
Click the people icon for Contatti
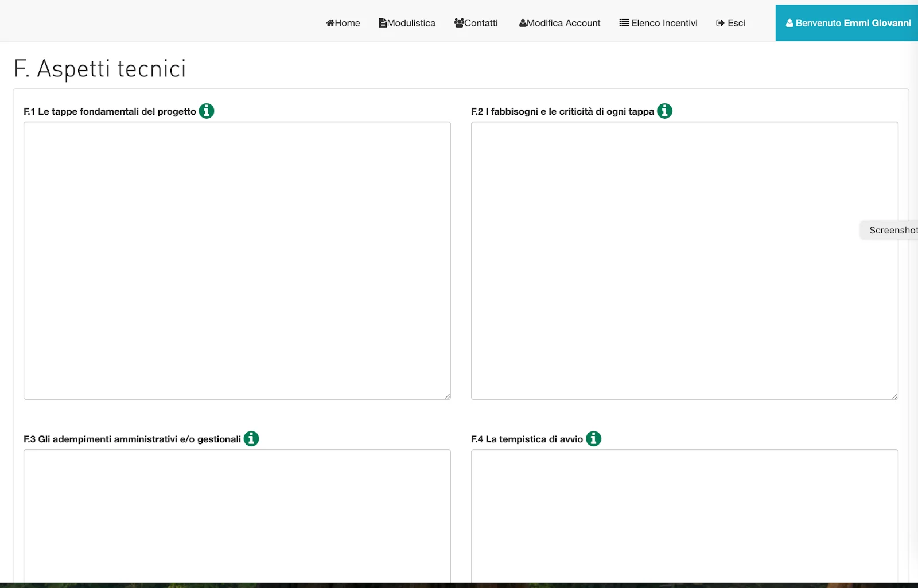(459, 23)
